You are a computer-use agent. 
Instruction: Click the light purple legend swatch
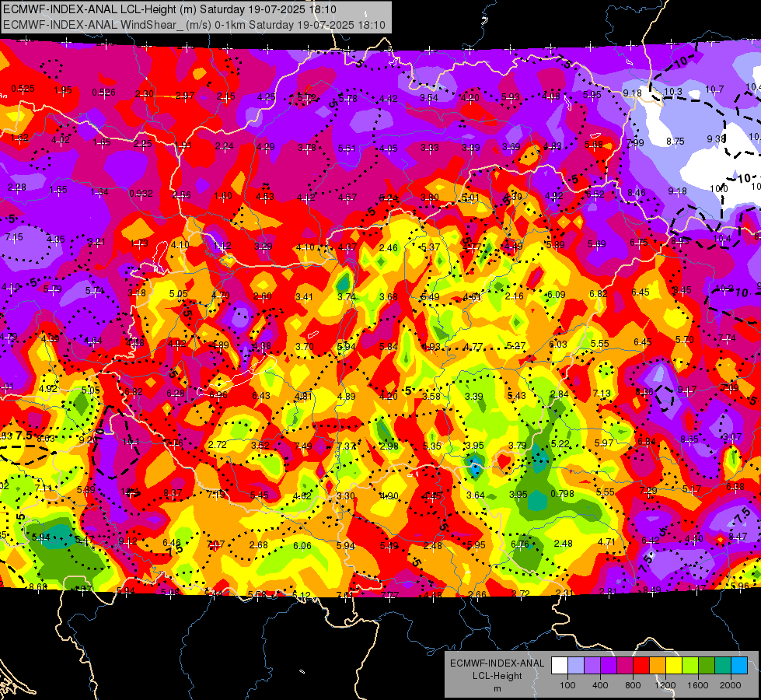pos(592,666)
